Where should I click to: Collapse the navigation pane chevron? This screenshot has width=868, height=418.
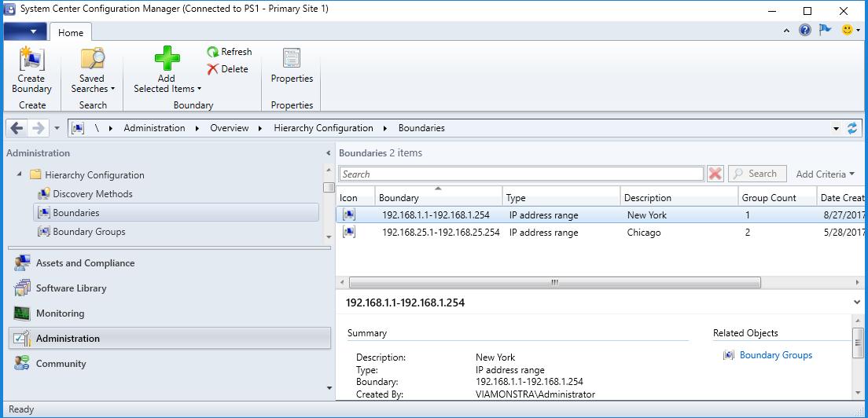pos(329,153)
